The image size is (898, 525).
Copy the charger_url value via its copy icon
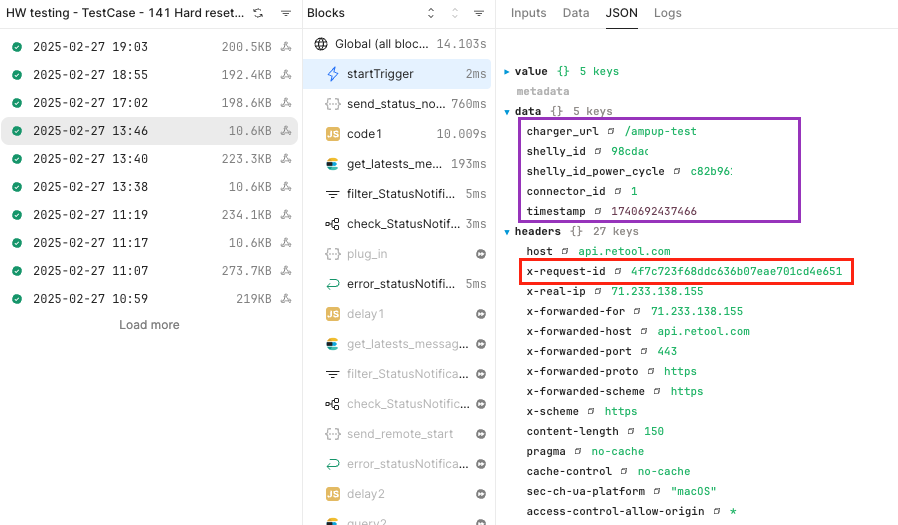coord(611,131)
